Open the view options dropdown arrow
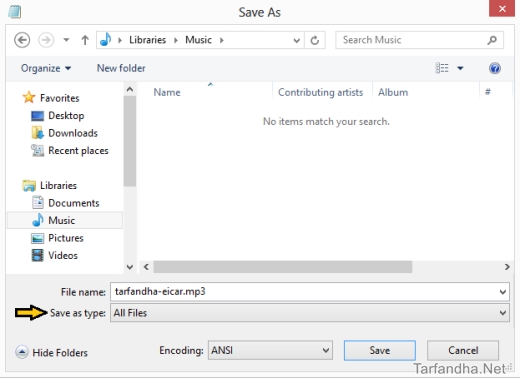This screenshot has width=520, height=378. click(460, 68)
